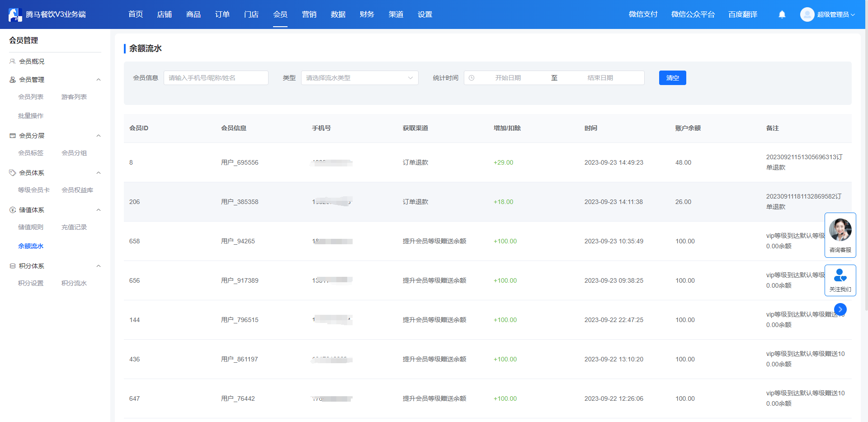Open 订单 top menu

point(222,14)
